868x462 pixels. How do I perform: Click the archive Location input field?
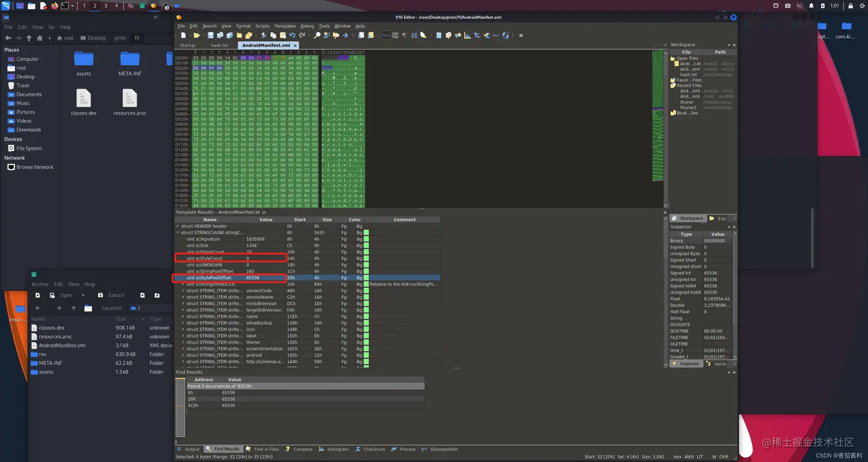click(x=151, y=308)
